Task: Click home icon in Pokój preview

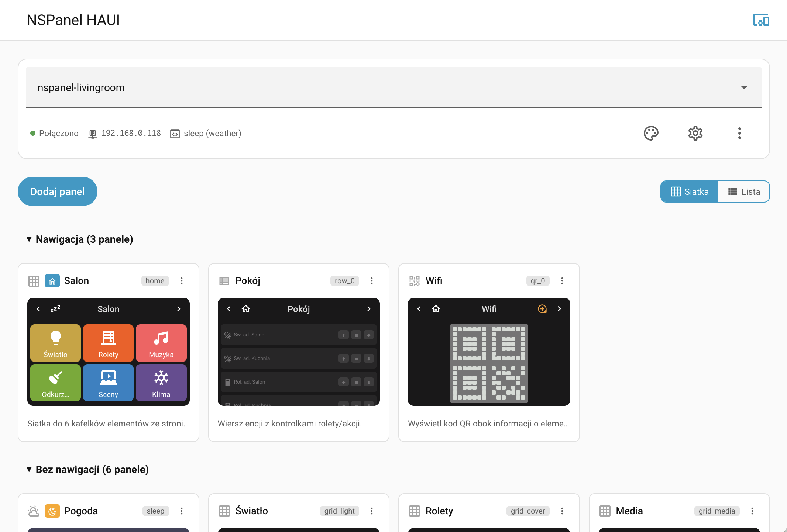Action: pos(246,309)
